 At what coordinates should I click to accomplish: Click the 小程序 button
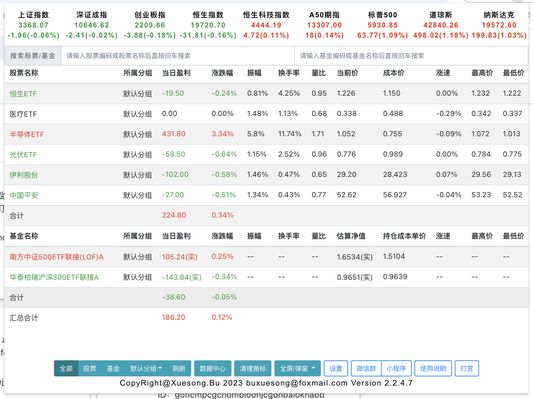click(x=396, y=368)
